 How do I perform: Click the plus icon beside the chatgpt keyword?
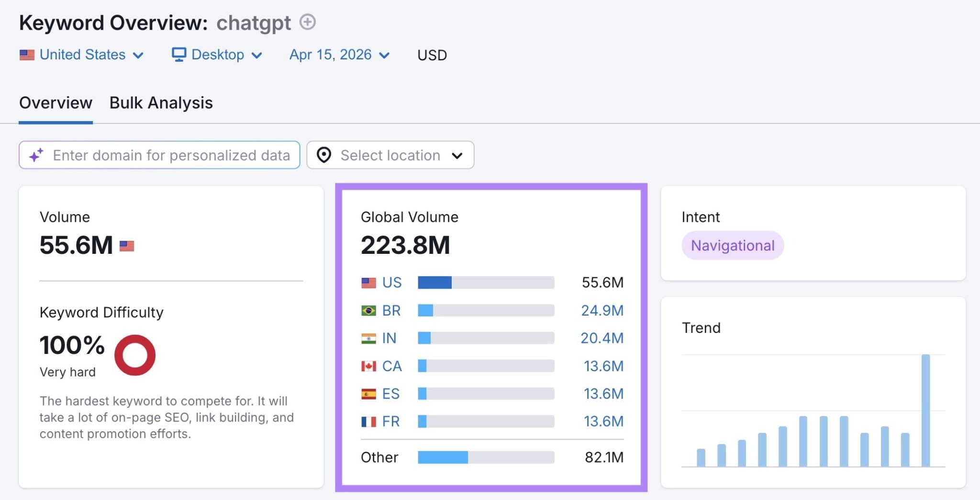coord(308,22)
